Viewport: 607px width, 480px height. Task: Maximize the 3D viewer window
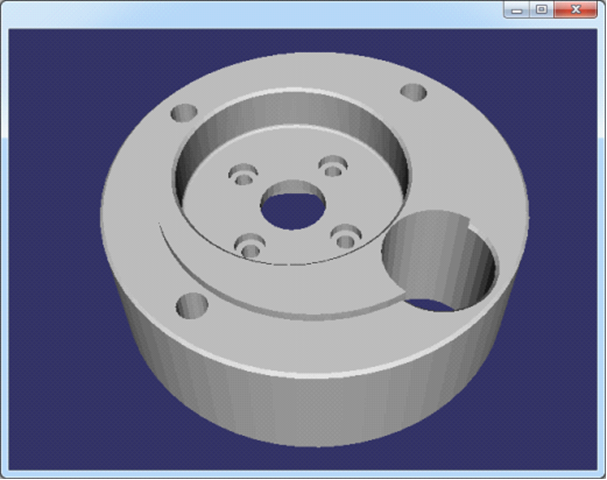541,9
